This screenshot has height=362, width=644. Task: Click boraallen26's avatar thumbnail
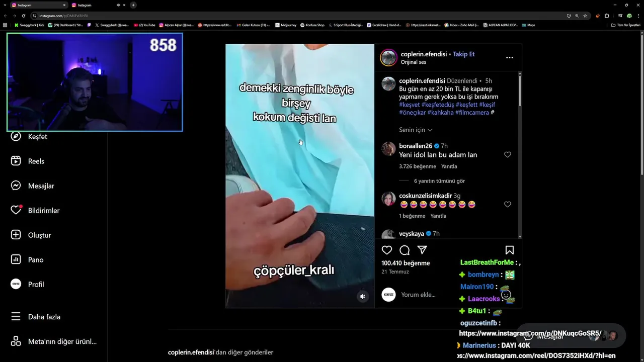point(388,149)
